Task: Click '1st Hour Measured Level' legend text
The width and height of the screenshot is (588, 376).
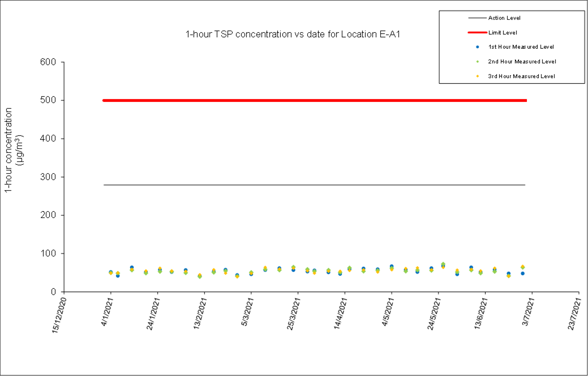Action: tap(521, 46)
